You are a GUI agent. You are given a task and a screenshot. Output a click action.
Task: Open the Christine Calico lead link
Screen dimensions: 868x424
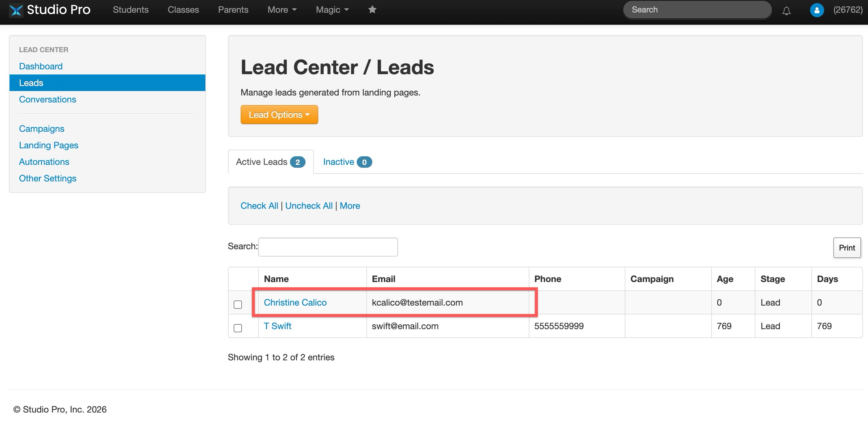click(295, 302)
